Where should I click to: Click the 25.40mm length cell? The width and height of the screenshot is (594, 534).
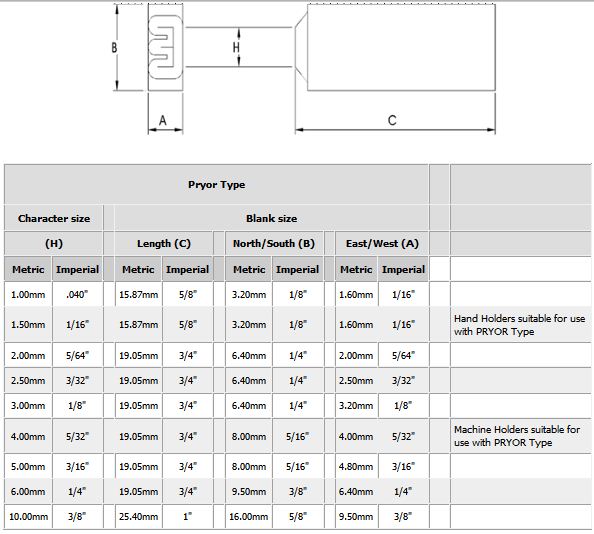[138, 516]
